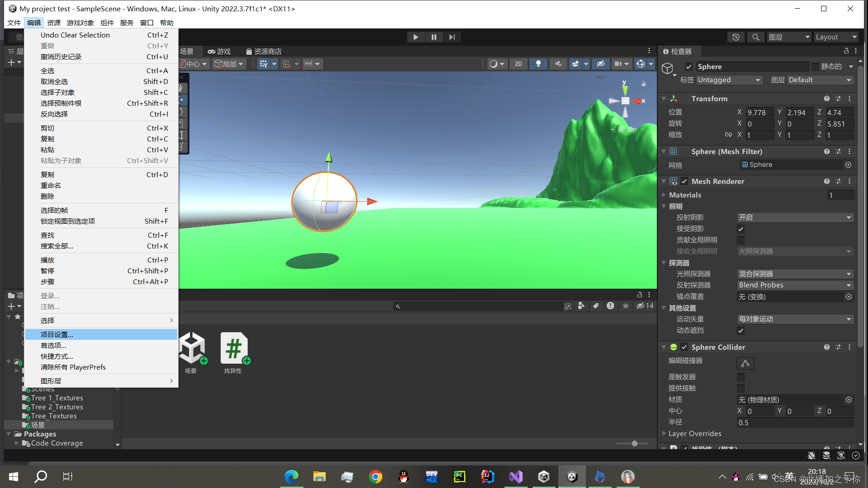Click the Play button in the toolbar

[415, 37]
